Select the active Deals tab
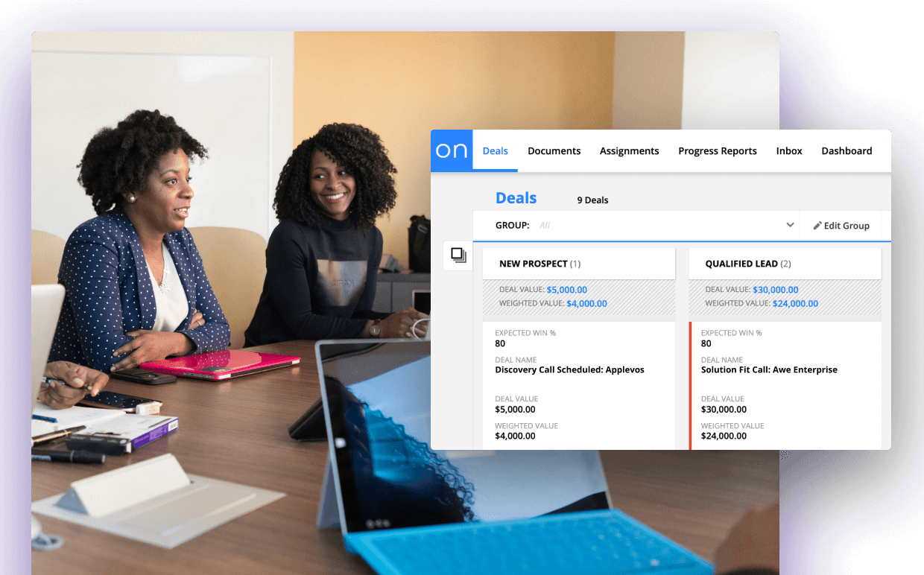Image resolution: width=924 pixels, height=575 pixels. pyautogui.click(x=495, y=150)
